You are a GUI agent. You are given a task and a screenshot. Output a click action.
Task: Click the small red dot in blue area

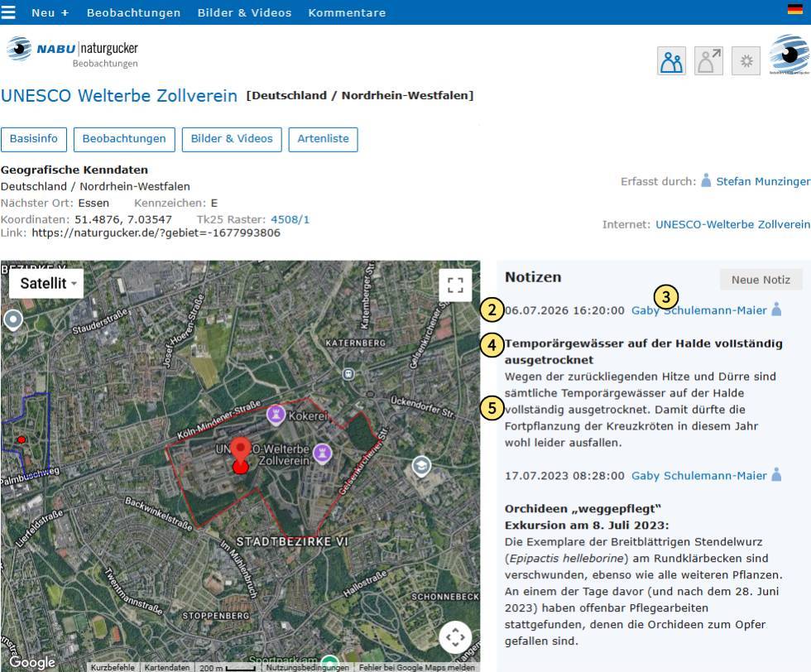22,439
